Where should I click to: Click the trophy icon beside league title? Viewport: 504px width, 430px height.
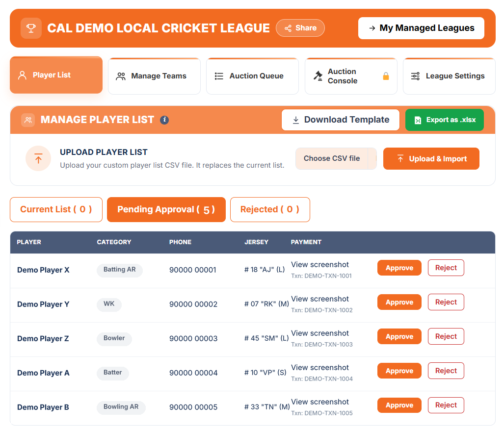[31, 28]
